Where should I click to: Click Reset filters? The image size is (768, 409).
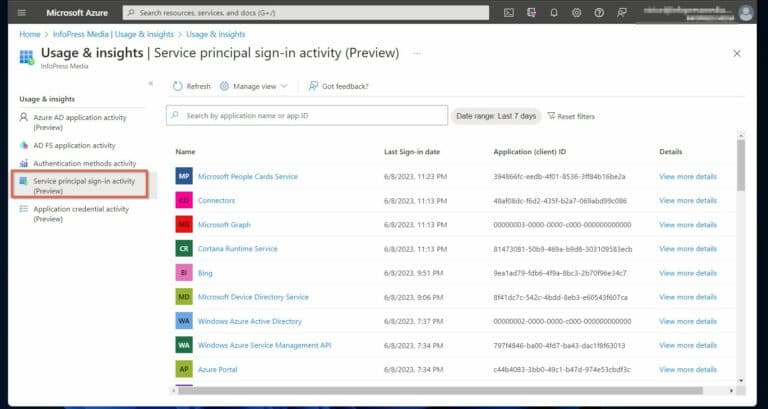point(571,117)
